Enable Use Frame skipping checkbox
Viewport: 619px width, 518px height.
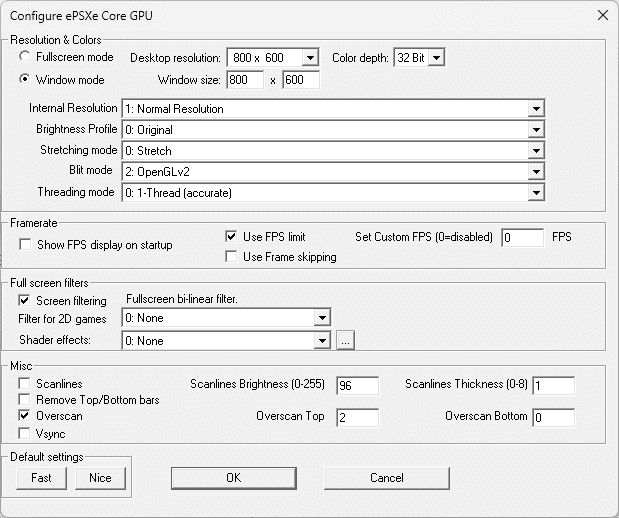coord(231,256)
